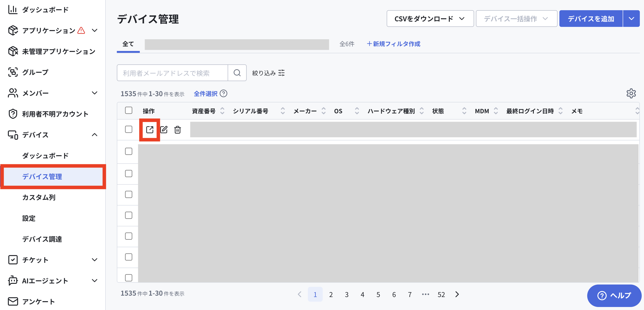The width and height of the screenshot is (644, 310).
Task: Check the fourth row checkbox
Action: click(128, 194)
